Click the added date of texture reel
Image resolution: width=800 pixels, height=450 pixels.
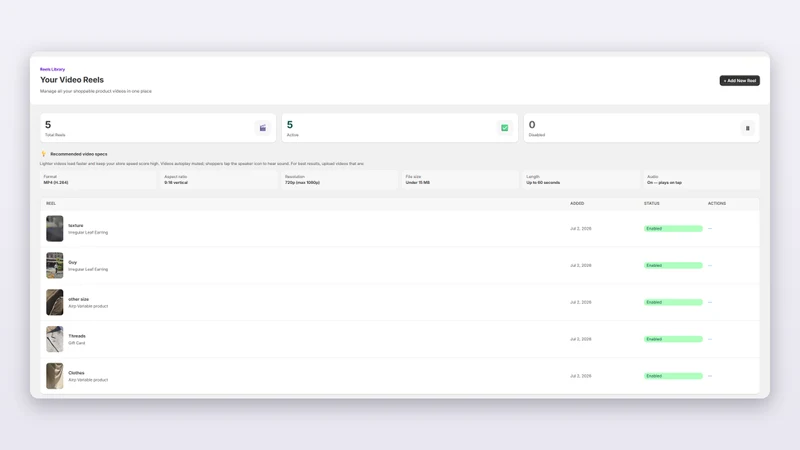coord(581,229)
